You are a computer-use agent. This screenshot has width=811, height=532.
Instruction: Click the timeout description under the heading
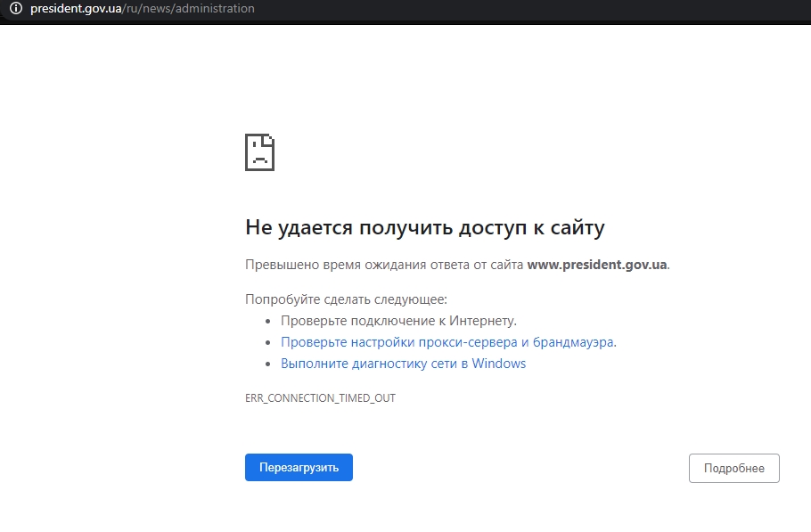458,265
